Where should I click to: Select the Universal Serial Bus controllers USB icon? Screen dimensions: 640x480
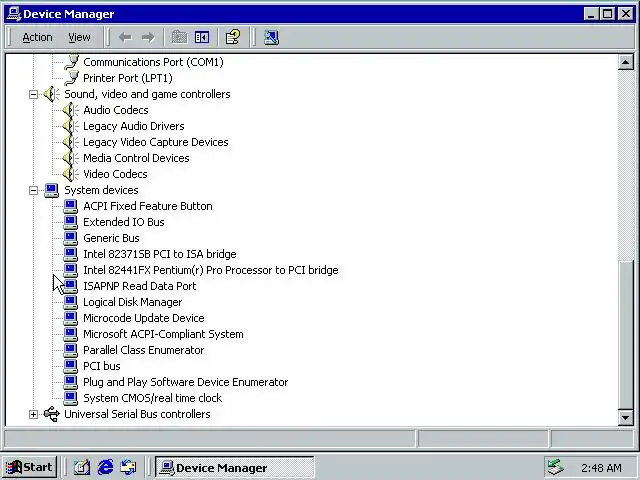click(51, 414)
